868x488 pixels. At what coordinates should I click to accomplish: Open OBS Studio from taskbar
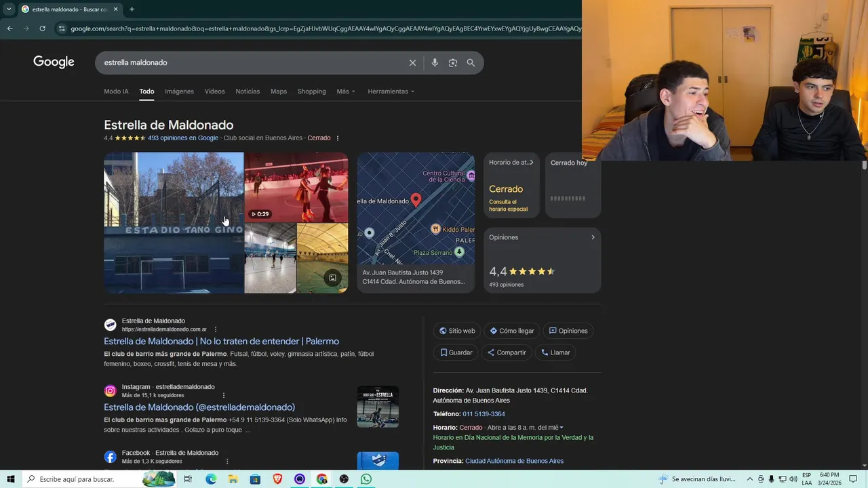pos(344,479)
